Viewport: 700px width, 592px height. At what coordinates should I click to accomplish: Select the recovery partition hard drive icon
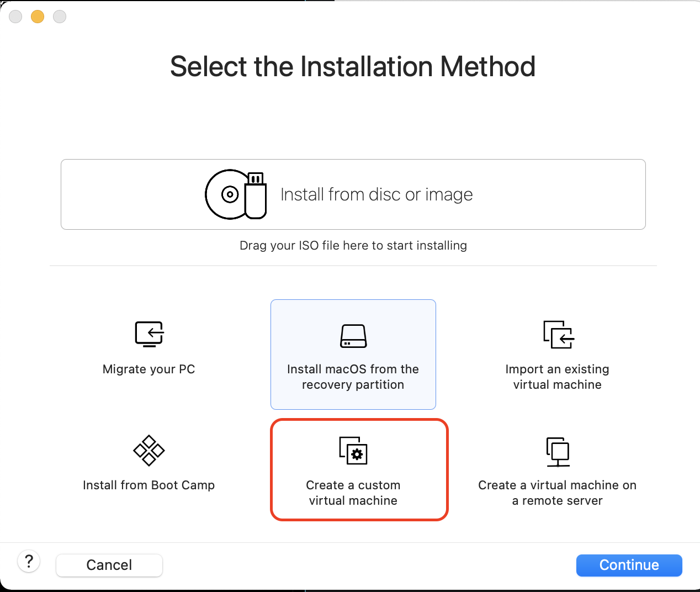click(x=353, y=336)
